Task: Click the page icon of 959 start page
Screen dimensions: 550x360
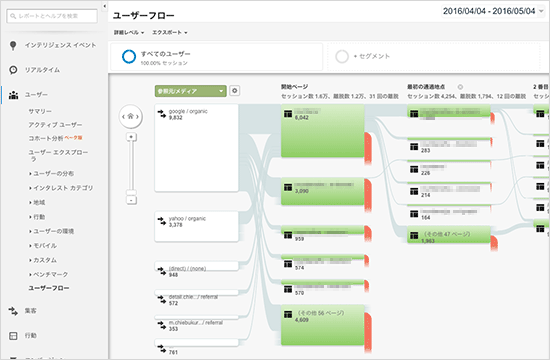Action: click(288, 235)
